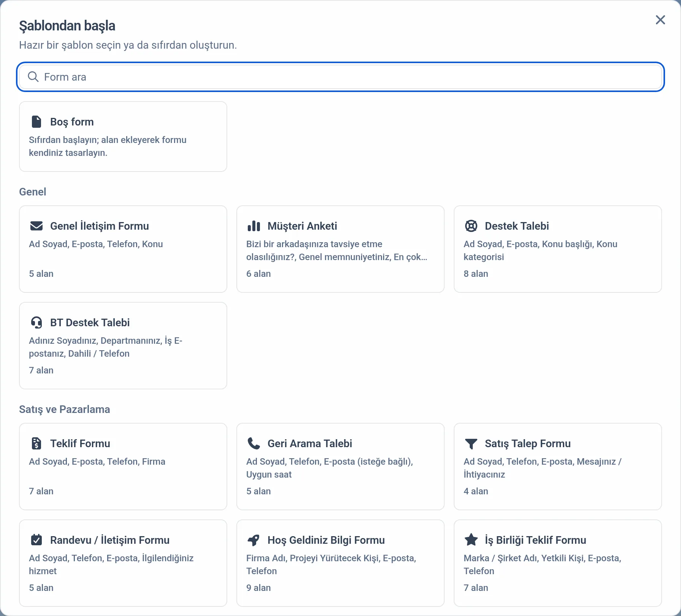
Task: Pick the Müşteri Anketi template title
Action: pyautogui.click(x=302, y=226)
